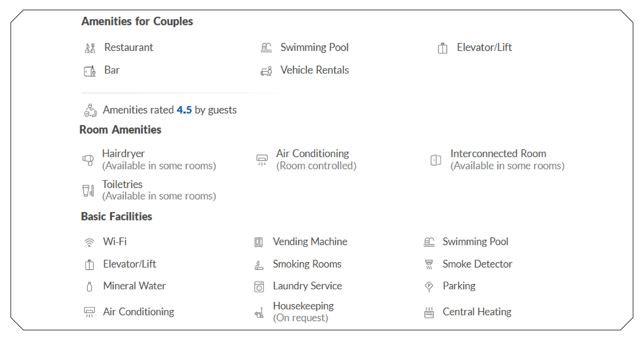
Task: Click the Housekeeping icon
Action: (259, 312)
